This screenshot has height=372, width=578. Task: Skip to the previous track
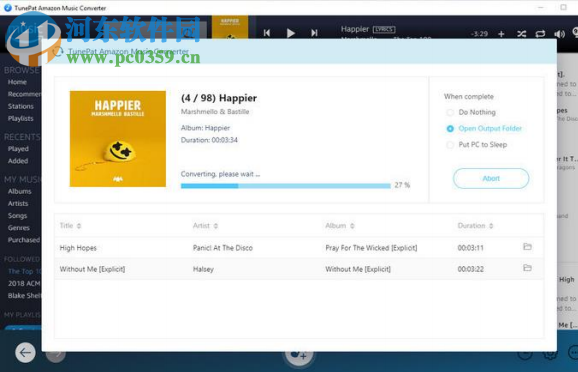(x=267, y=33)
